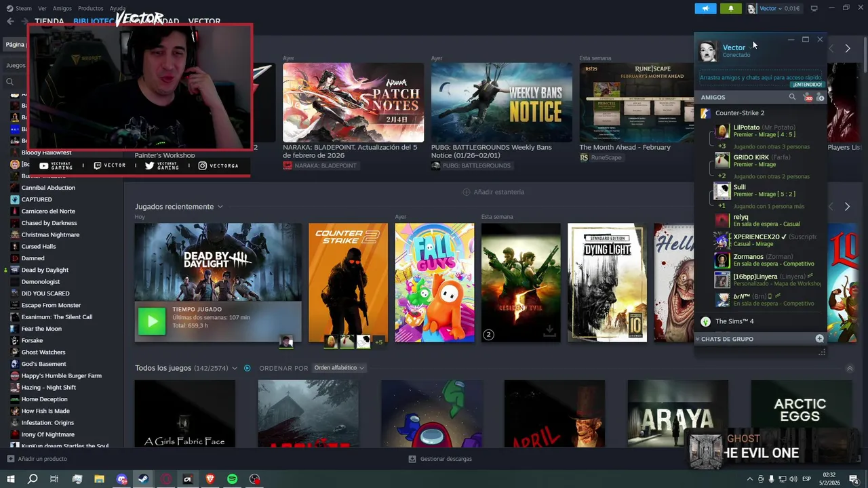
Task: Open the Ayuda menu
Action: [117, 8]
